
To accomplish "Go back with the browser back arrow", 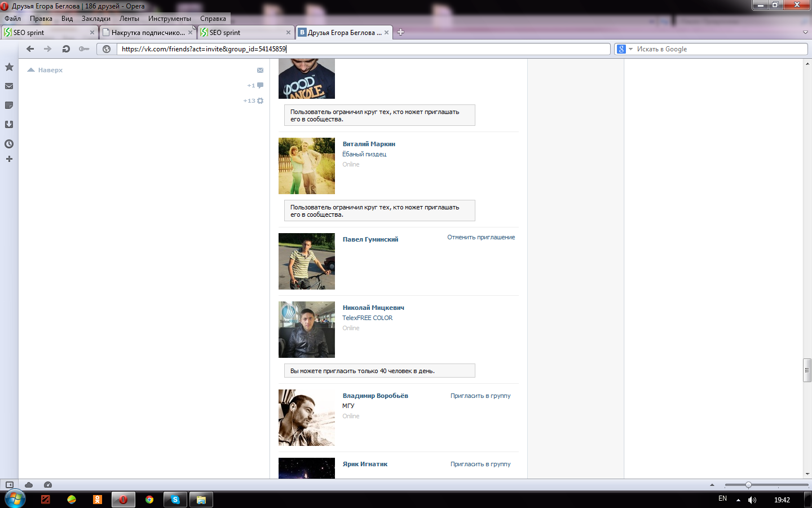I will pyautogui.click(x=30, y=49).
